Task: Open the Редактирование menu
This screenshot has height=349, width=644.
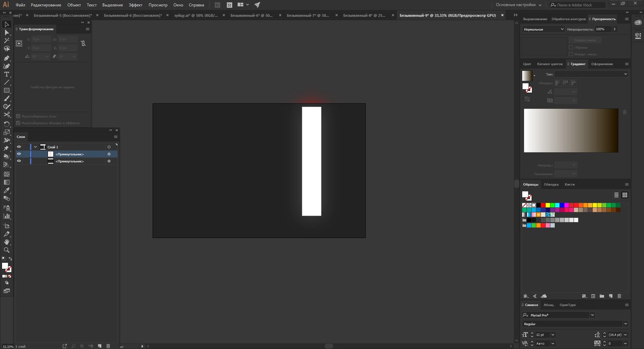Action: tap(46, 5)
